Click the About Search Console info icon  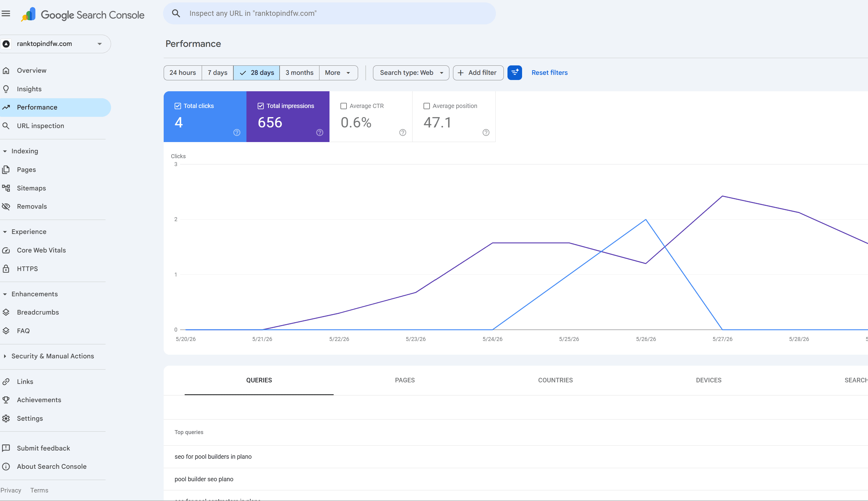6,467
